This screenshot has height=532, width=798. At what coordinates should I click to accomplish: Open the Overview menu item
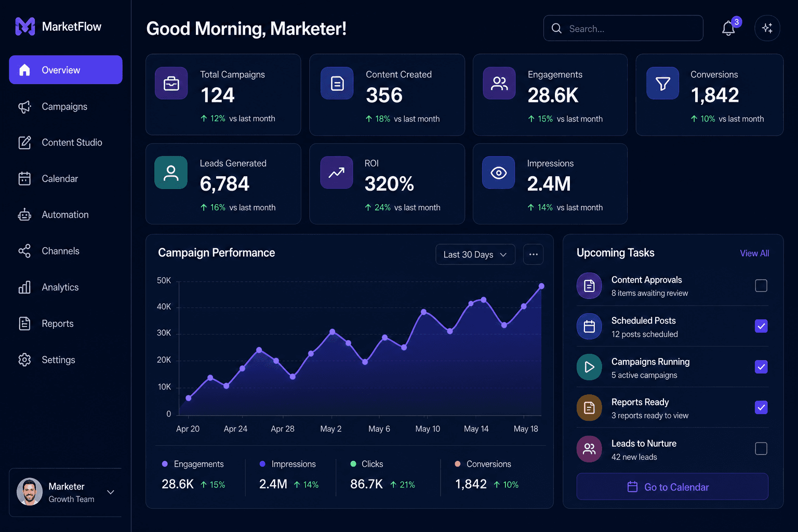65,70
